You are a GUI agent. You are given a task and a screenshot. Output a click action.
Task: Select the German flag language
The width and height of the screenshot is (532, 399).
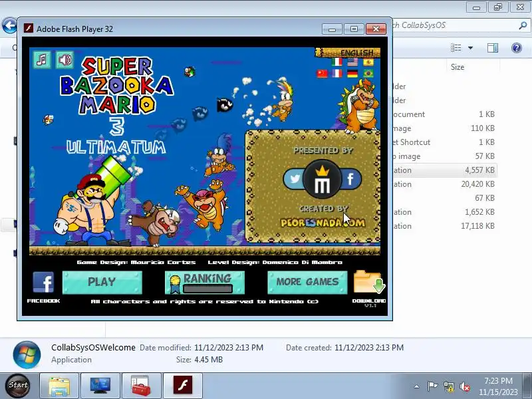(352, 73)
